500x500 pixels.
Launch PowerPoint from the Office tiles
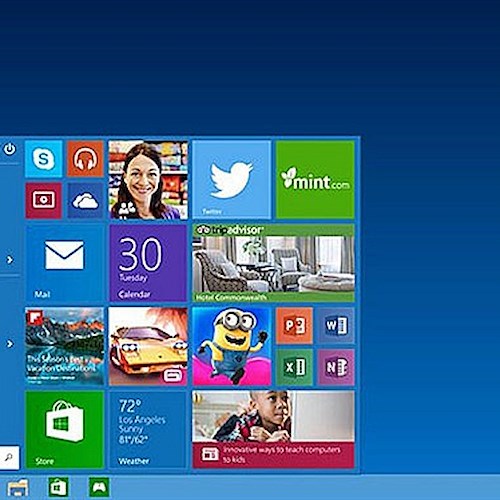coord(294,326)
